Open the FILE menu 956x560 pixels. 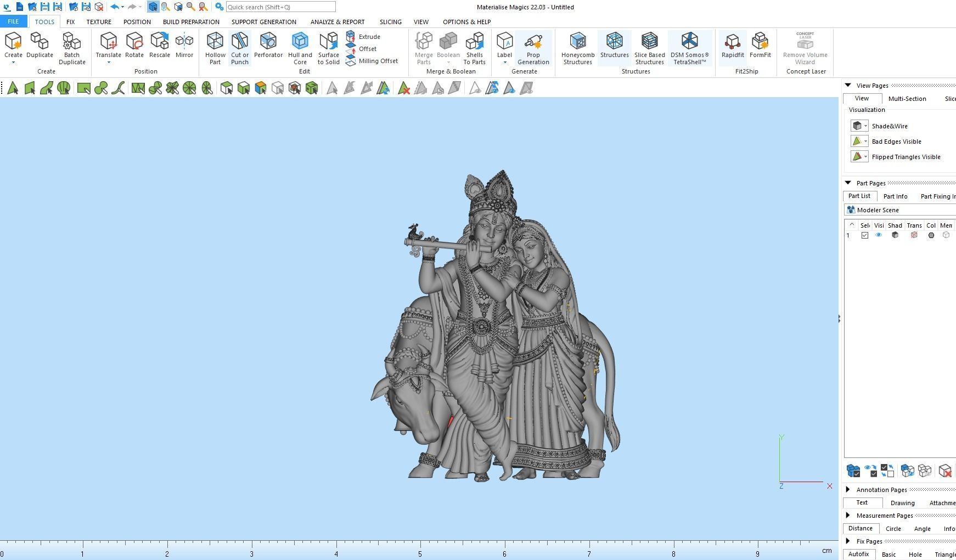[x=13, y=22]
